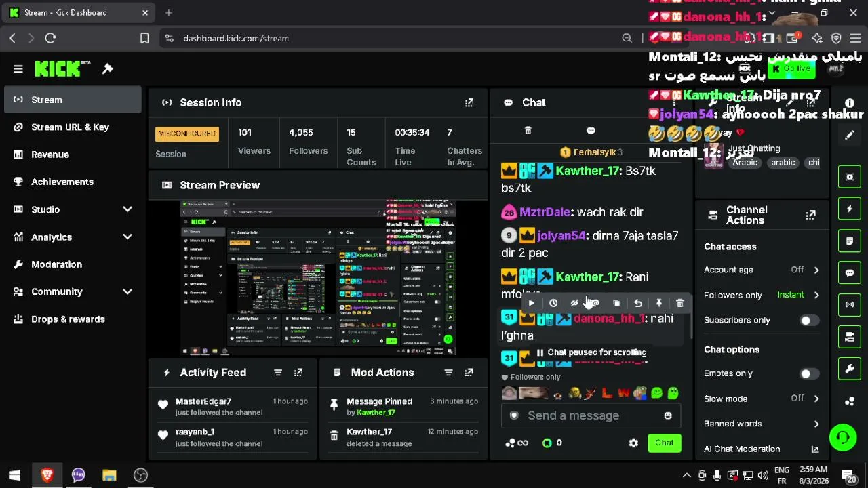
Task: Open Followers only options arrow
Action: [x=816, y=295]
